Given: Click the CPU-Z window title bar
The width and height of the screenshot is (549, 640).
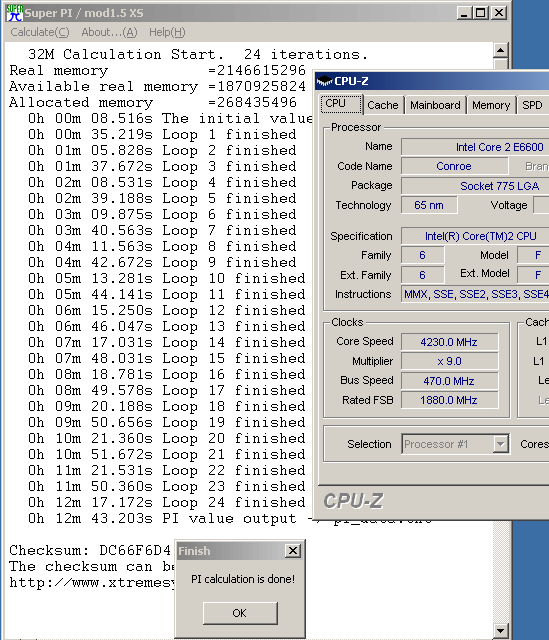Looking at the screenshot, I should (432, 81).
